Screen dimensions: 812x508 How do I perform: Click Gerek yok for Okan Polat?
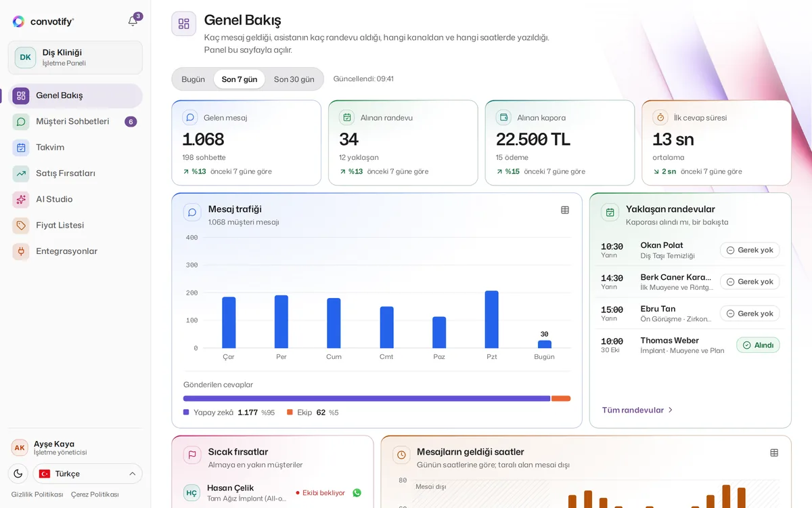pyautogui.click(x=750, y=250)
